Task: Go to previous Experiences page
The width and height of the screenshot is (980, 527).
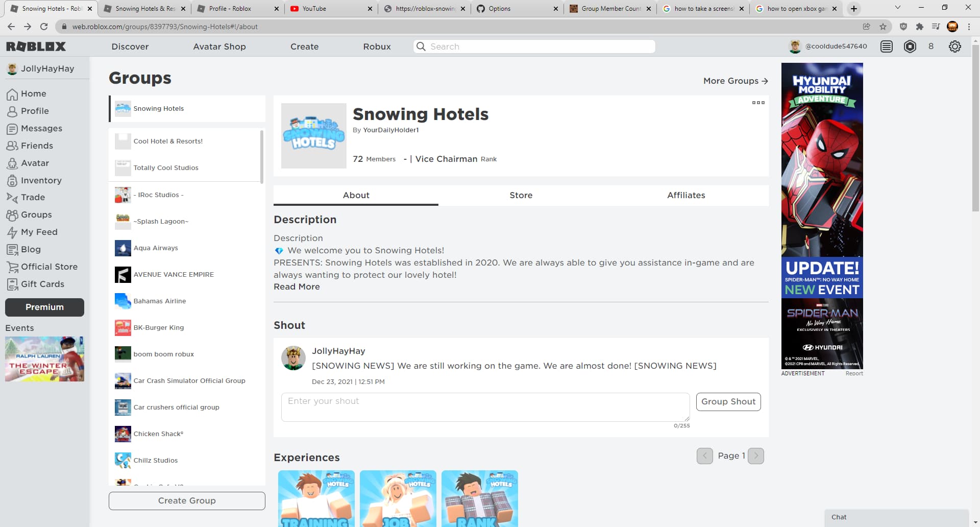Action: pos(705,456)
